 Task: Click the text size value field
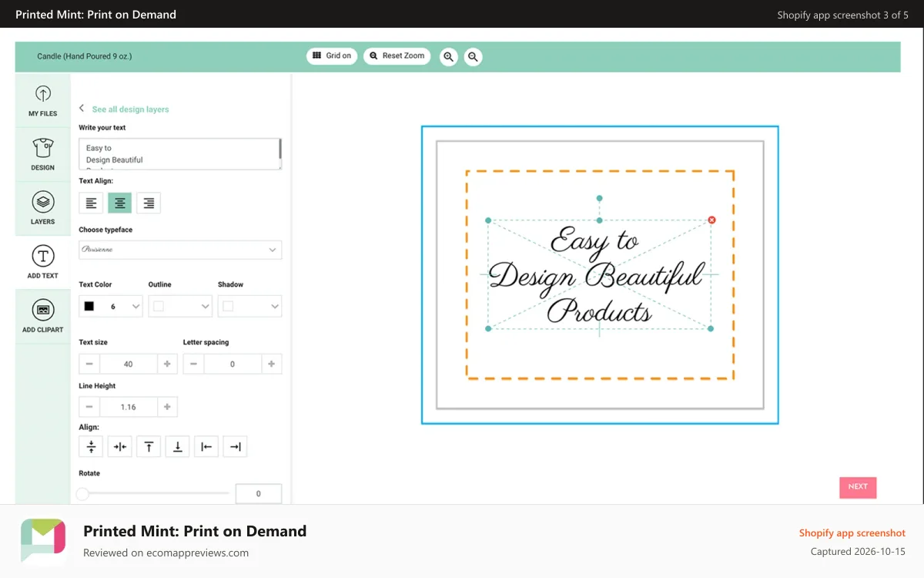coord(129,364)
